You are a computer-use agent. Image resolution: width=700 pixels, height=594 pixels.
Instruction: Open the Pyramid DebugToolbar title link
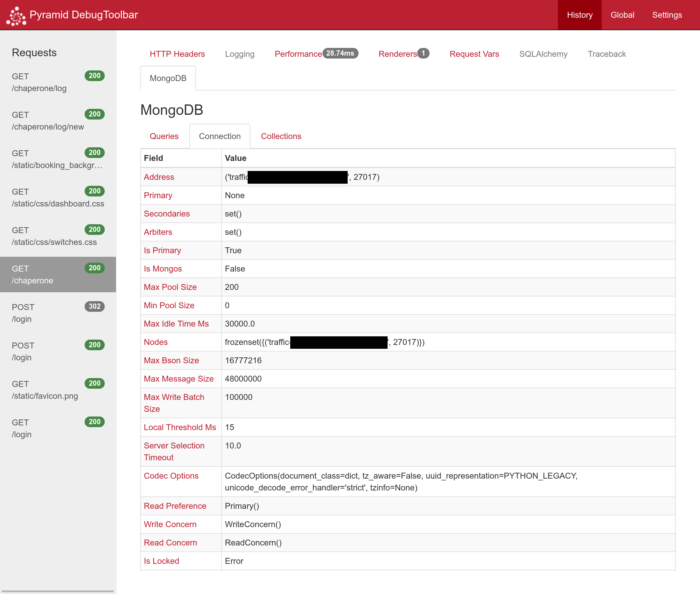[x=83, y=15]
